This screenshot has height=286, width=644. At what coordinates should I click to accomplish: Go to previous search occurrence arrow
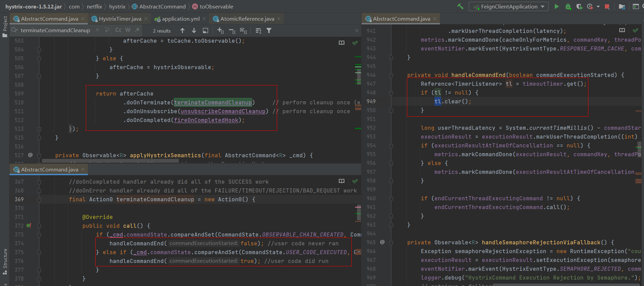click(x=182, y=30)
